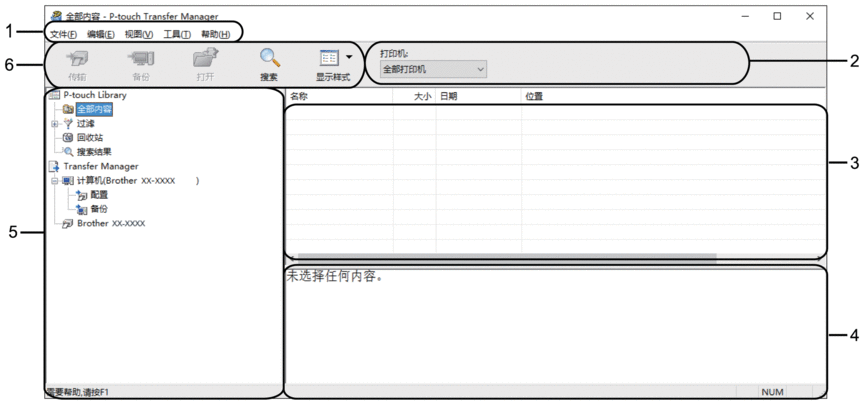Select the 搜索结果 node
The image size is (864, 403).
point(94,152)
